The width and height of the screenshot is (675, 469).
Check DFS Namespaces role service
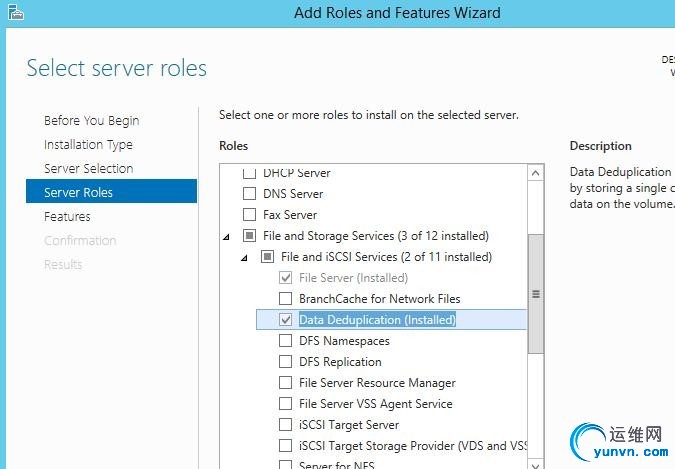(286, 341)
